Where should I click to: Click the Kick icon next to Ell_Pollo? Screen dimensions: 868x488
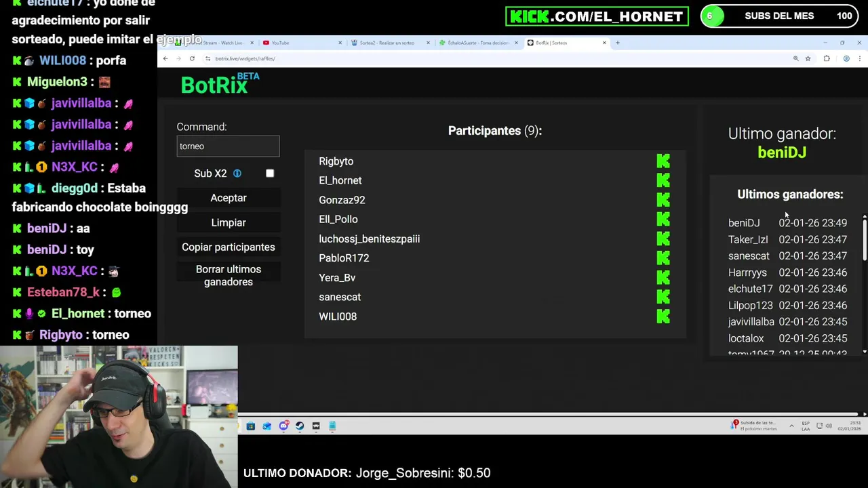click(663, 219)
